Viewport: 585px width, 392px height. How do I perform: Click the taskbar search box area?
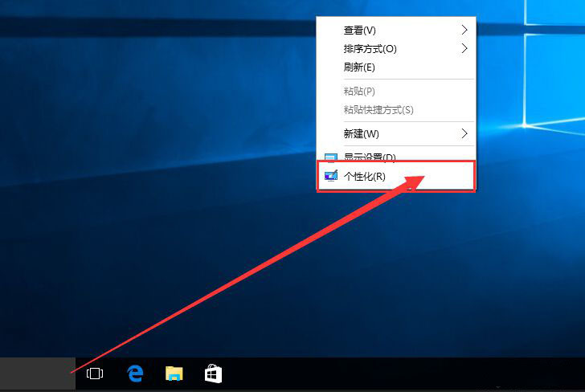(x=38, y=374)
